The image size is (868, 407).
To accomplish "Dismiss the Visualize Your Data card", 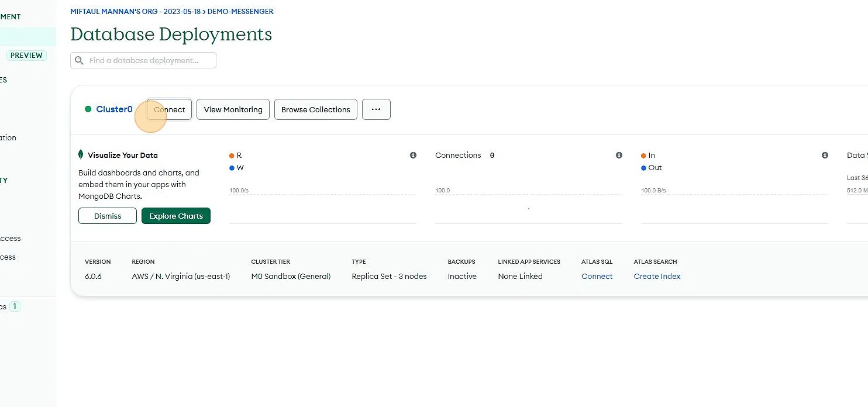I will [108, 216].
